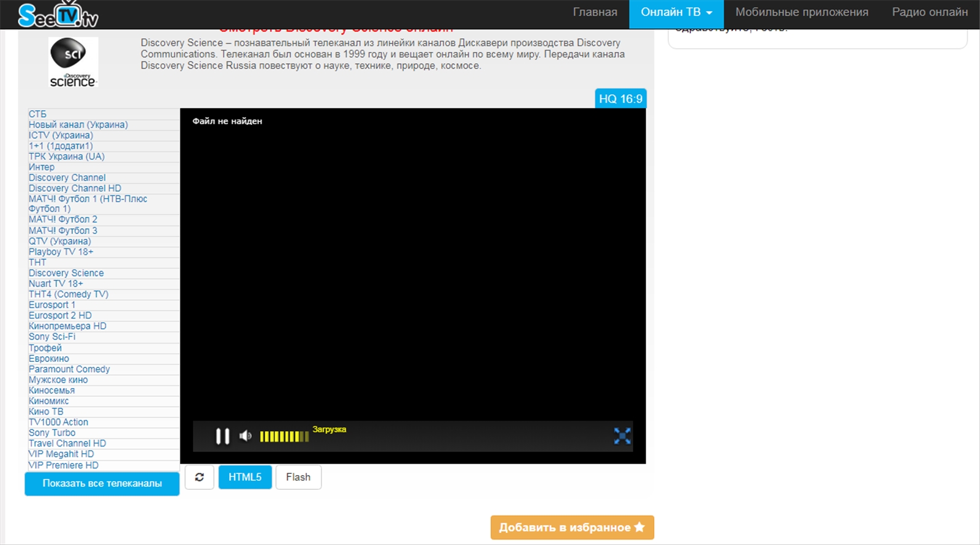The width and height of the screenshot is (980, 545).
Task: Click the refresh player icon button
Action: 200,477
